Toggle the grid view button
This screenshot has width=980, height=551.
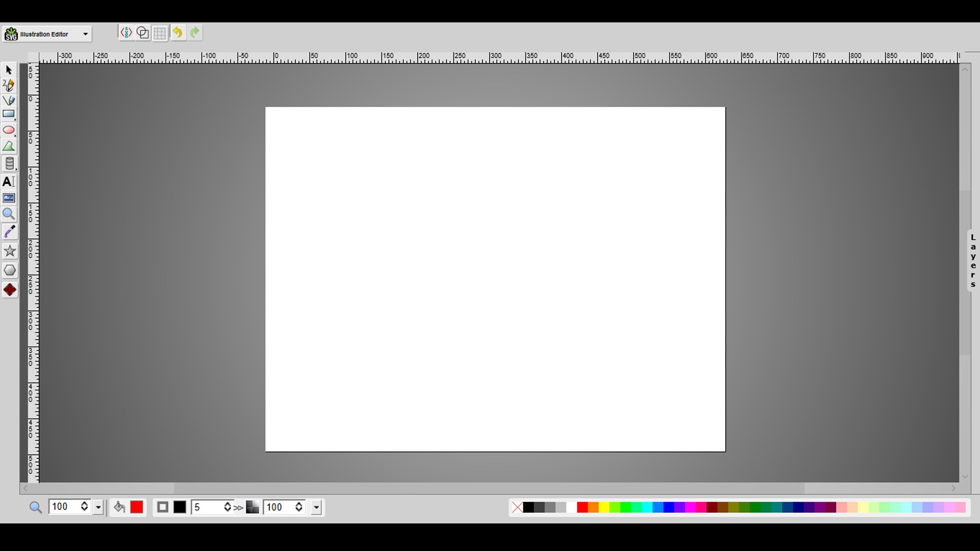click(x=159, y=33)
